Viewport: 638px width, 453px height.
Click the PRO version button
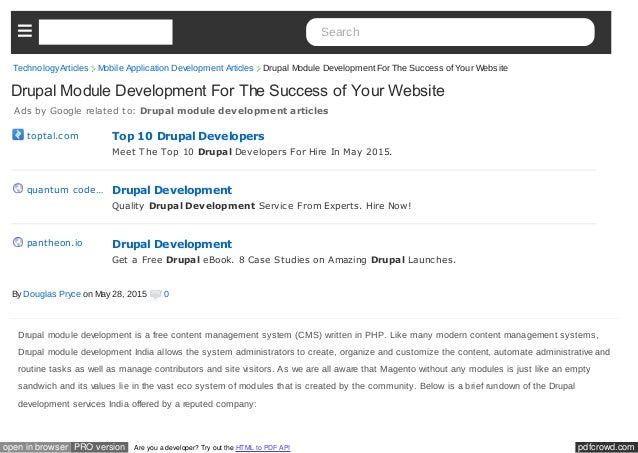100,447
